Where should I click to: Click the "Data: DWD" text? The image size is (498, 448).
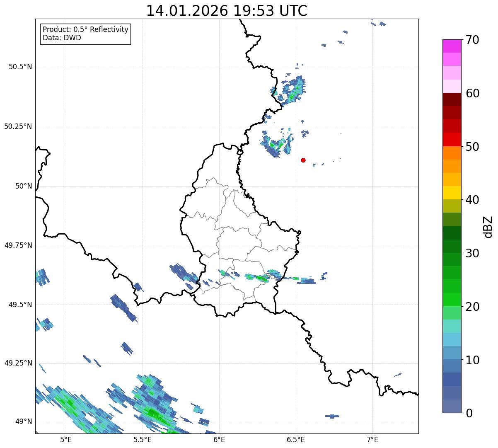tap(62, 38)
